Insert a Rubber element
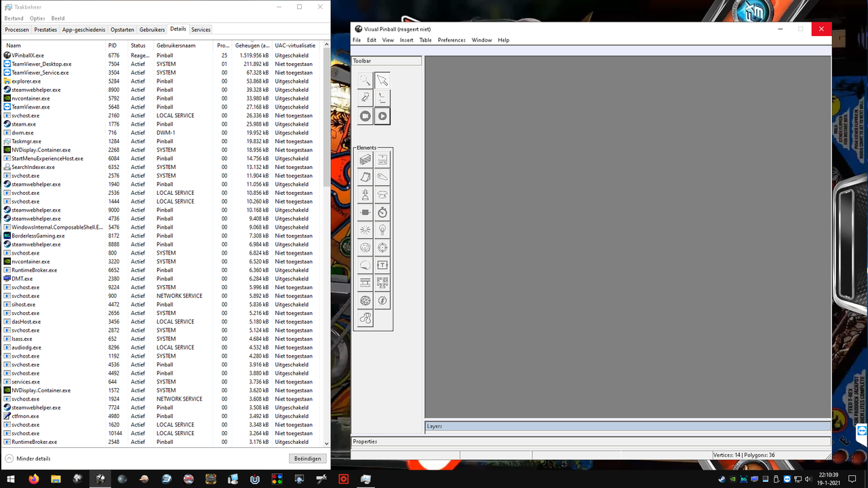The image size is (868, 488). point(366,318)
